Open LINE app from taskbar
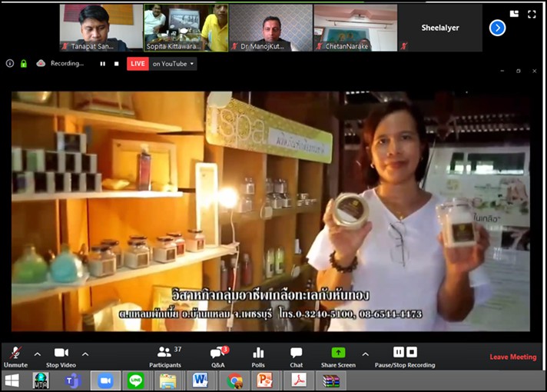 tap(136, 380)
